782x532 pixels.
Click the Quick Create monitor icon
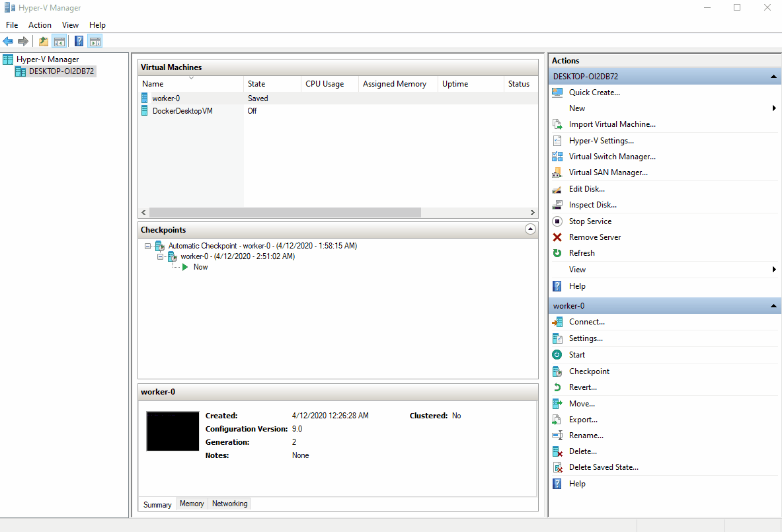(557, 93)
